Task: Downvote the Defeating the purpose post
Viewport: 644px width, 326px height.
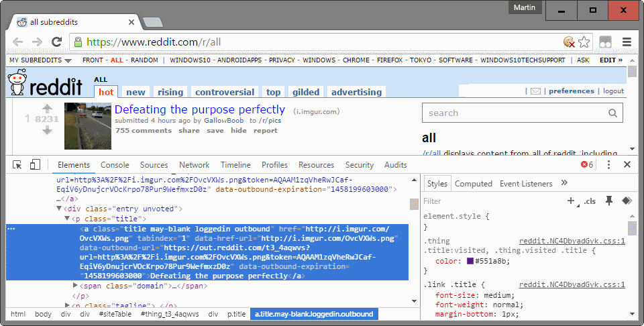Action: [x=47, y=130]
